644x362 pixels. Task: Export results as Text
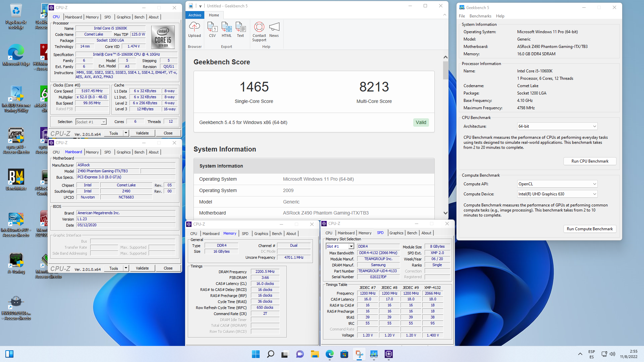[x=240, y=29]
